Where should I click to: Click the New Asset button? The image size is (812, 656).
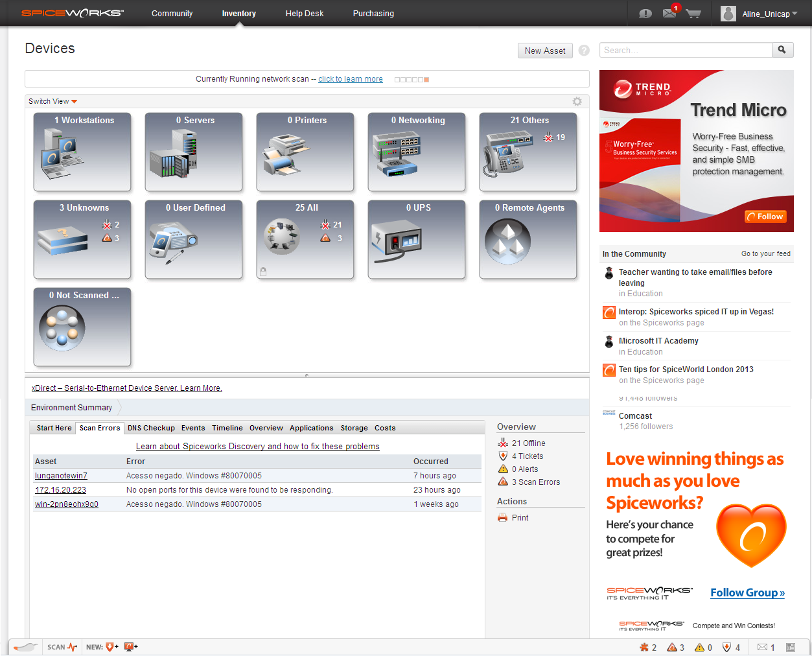pyautogui.click(x=544, y=50)
